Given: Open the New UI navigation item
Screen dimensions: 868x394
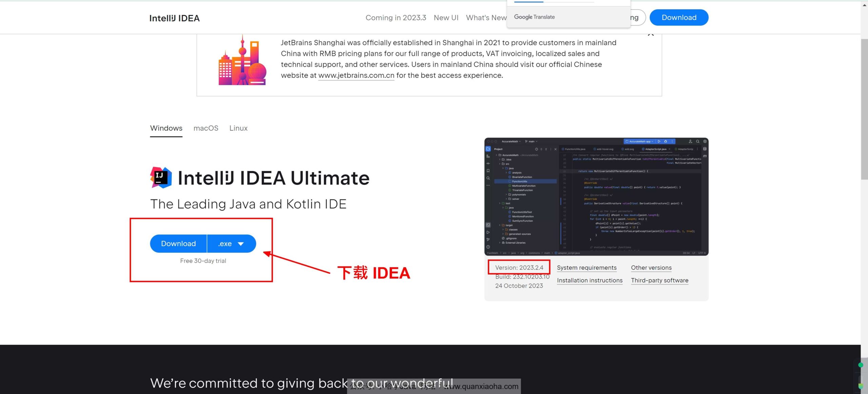Looking at the screenshot, I should click(x=446, y=18).
